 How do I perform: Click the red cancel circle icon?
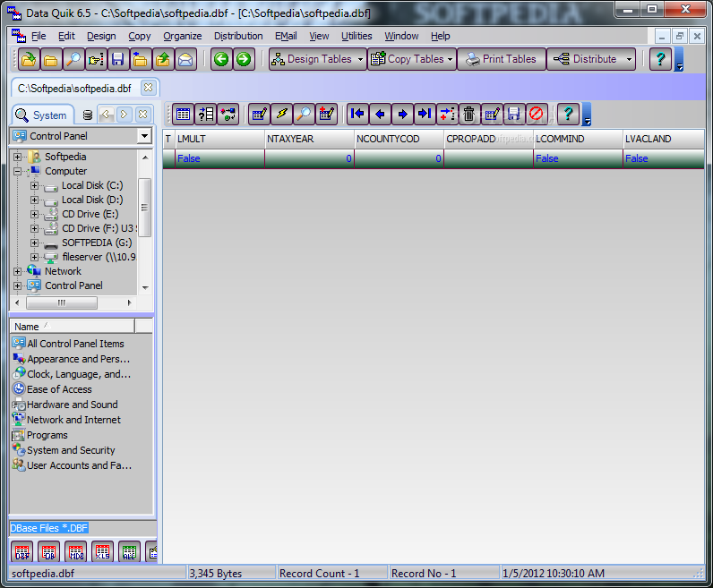coord(537,114)
